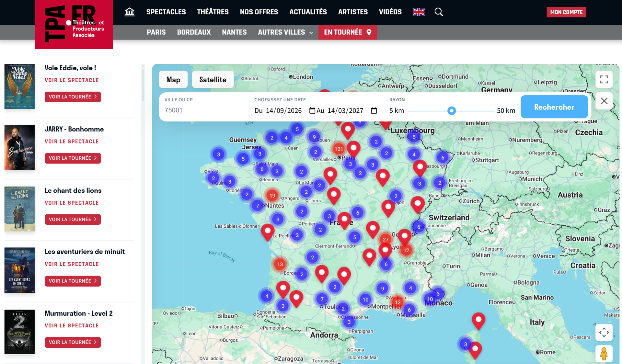Click the 121 cluster marker near Paris
Screen dimensions: 622x364
339,149
